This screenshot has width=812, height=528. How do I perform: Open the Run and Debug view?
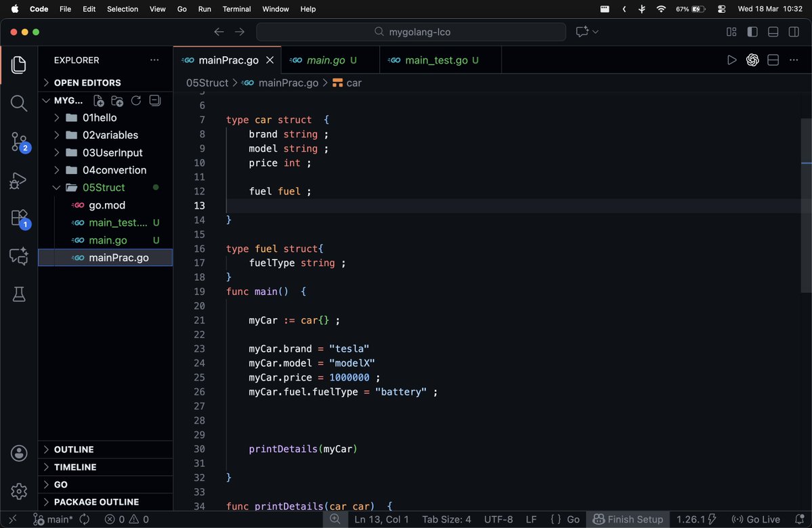[x=18, y=180]
